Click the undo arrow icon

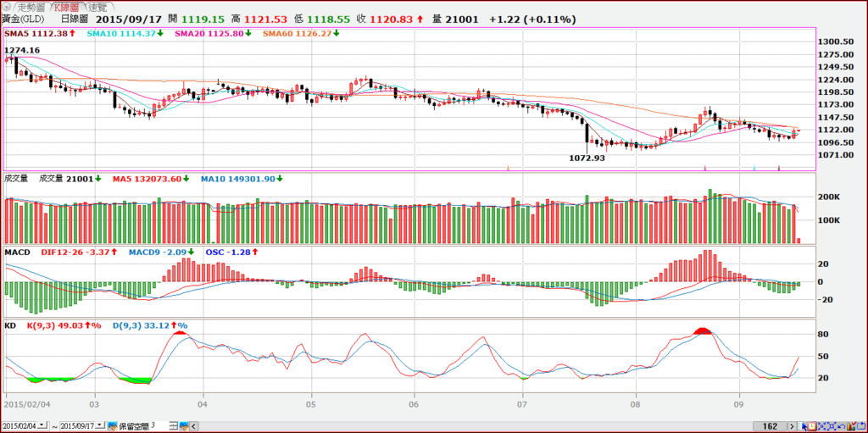(x=842, y=426)
